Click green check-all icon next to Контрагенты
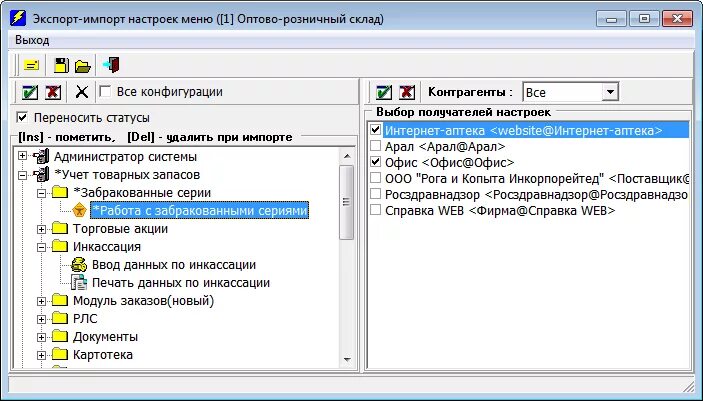 click(384, 92)
